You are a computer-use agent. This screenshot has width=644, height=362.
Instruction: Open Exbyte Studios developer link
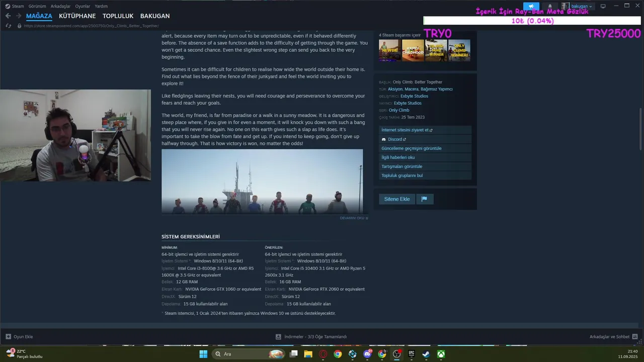point(414,96)
